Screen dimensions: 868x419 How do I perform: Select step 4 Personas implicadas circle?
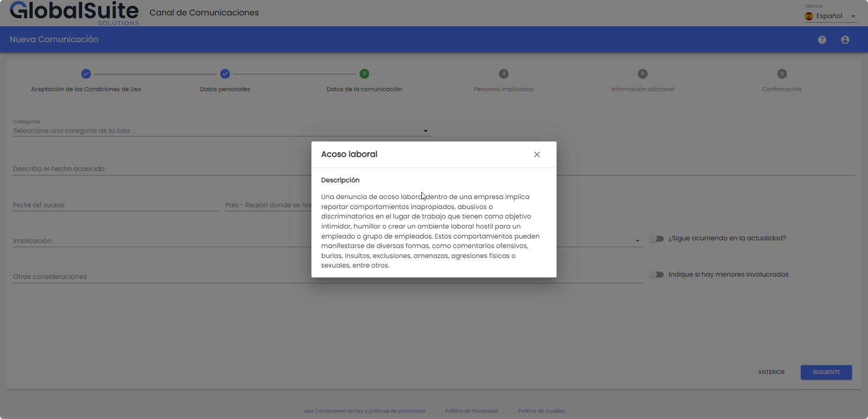pos(503,74)
